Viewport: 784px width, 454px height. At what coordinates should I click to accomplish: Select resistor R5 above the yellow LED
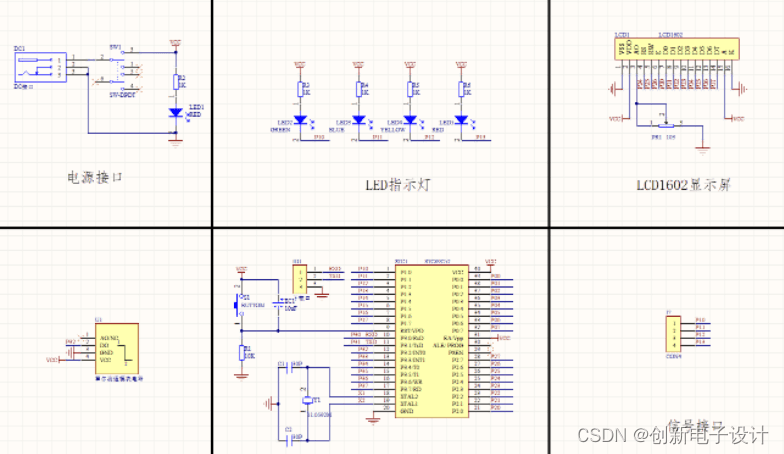[x=410, y=89]
